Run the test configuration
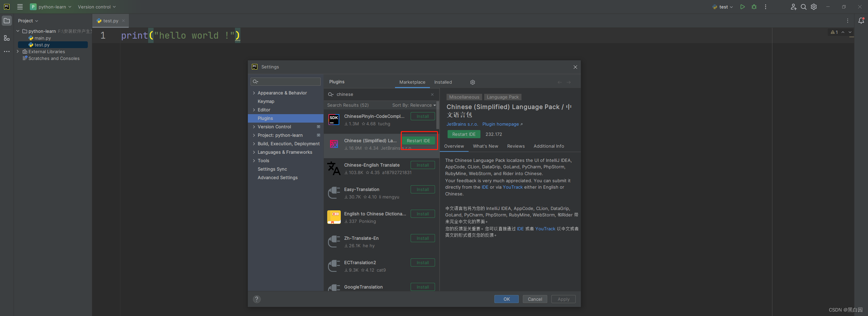This screenshot has height=316, width=868. 743,7
